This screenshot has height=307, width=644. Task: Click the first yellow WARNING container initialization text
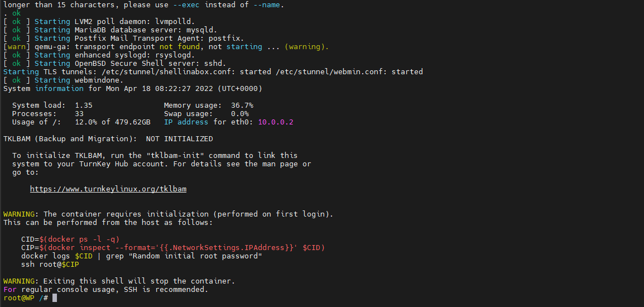coord(169,214)
